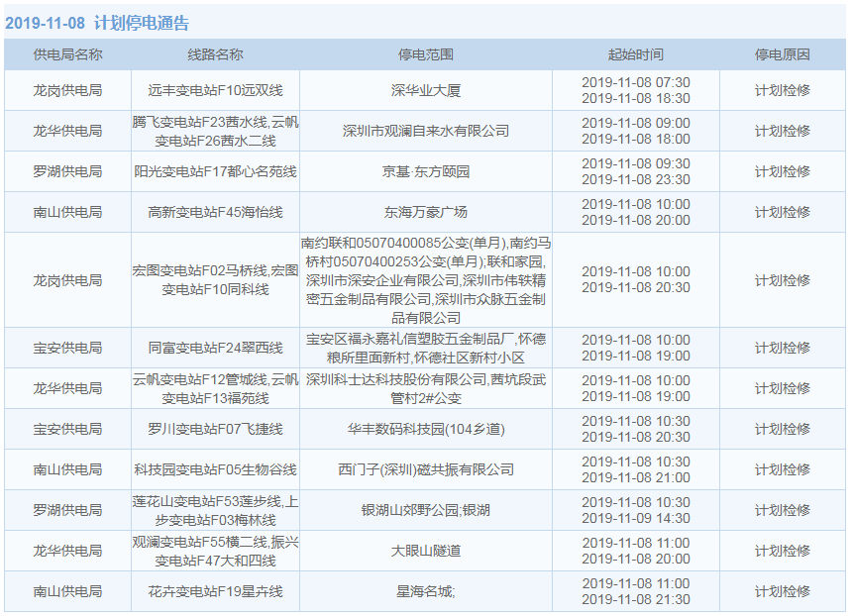The image size is (851, 616).
Task: Click the 起始时间 column header
Action: 635,54
